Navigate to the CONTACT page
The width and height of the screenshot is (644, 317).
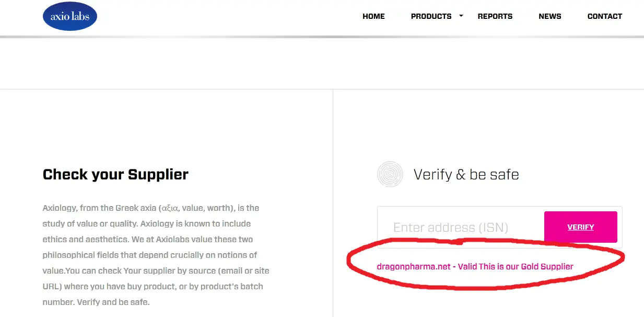[x=604, y=16]
